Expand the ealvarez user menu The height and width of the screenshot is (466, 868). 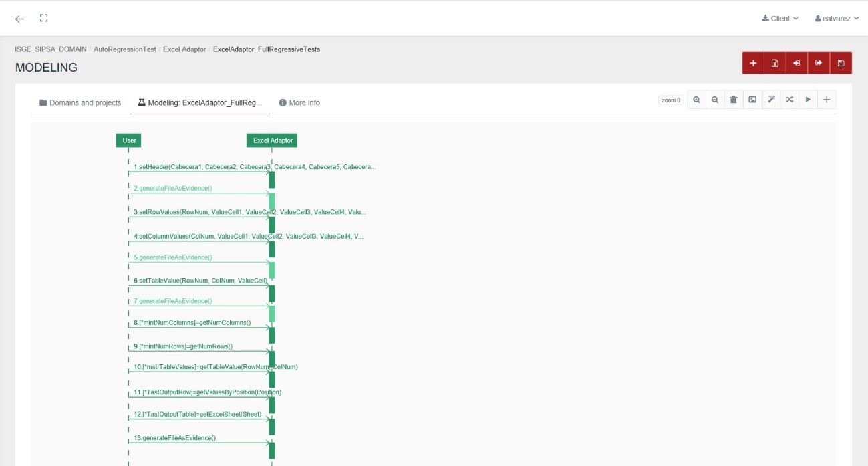tap(837, 19)
